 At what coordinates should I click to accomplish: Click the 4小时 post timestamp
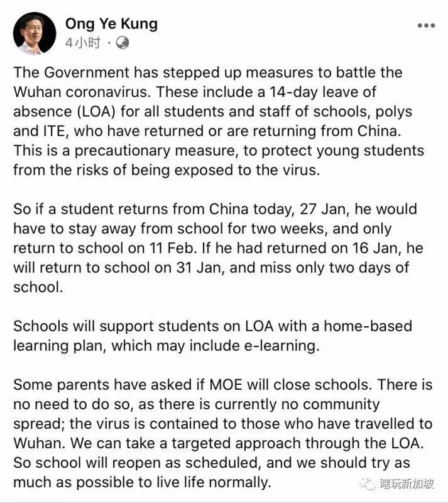83,43
